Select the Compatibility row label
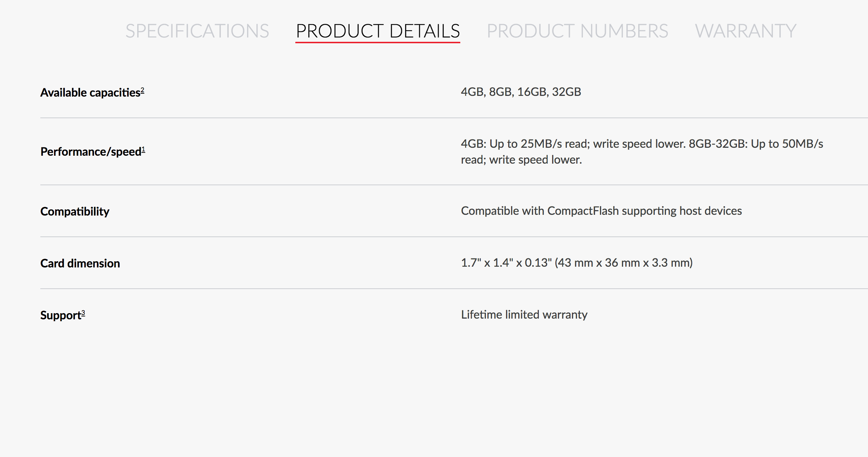Viewport: 868px width, 457px height. 75,211
